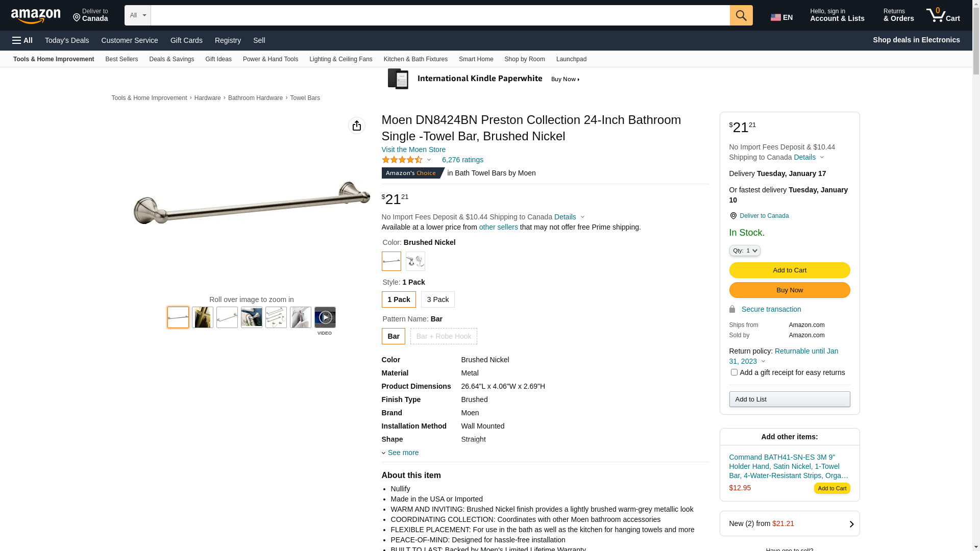980x551 pixels.
Task: Select the second color swatch option
Action: coord(415,261)
